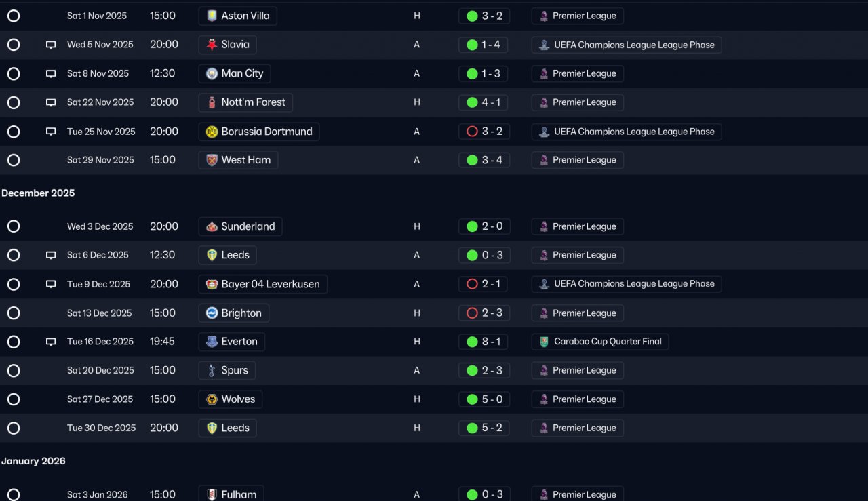Click the TV icon beside Man City fixture
The image size is (868, 501).
click(x=51, y=74)
